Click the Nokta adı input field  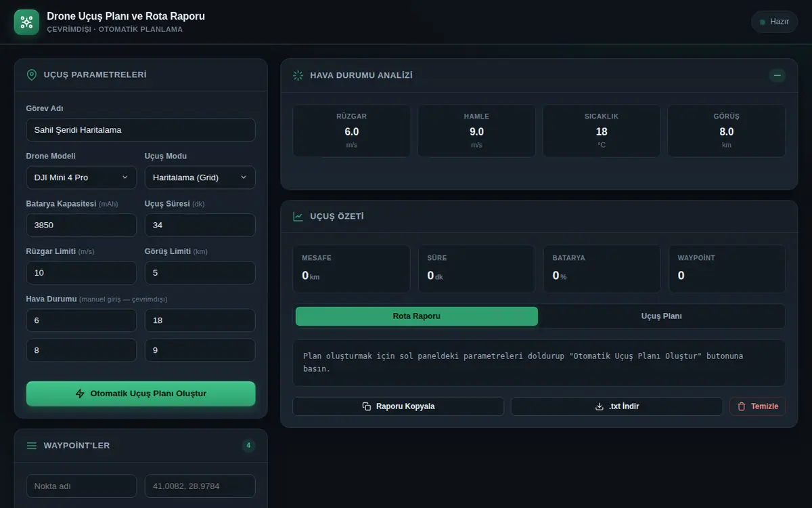pos(81,486)
